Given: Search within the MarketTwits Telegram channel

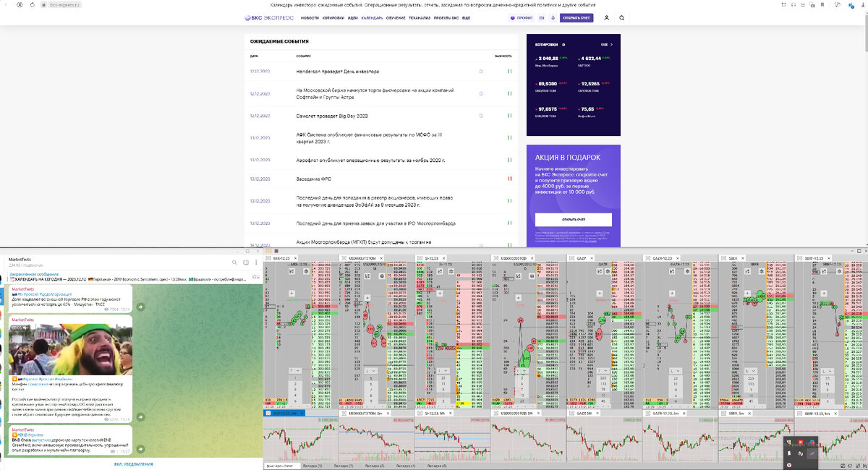Looking at the screenshot, I should pyautogui.click(x=233, y=261).
